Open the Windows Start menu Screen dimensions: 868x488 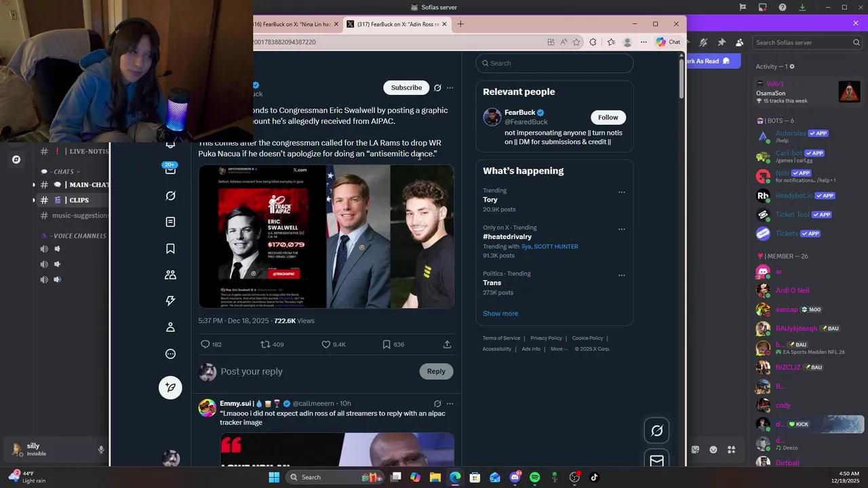pos(274,477)
